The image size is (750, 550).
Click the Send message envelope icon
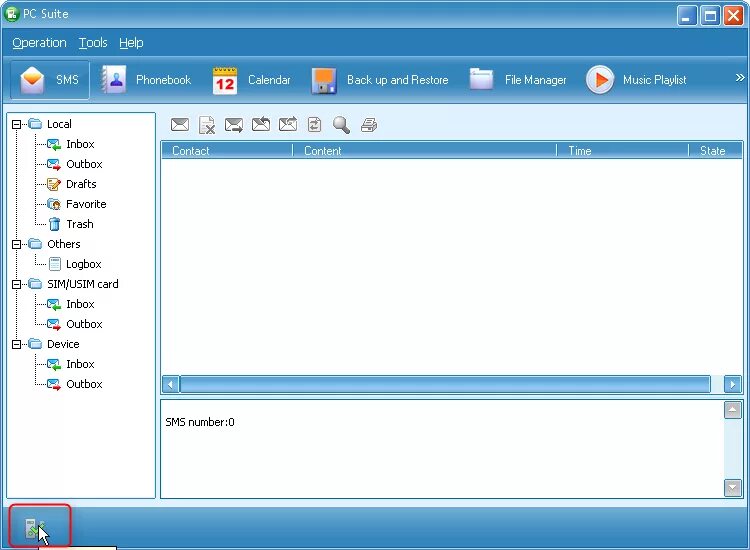pos(234,125)
